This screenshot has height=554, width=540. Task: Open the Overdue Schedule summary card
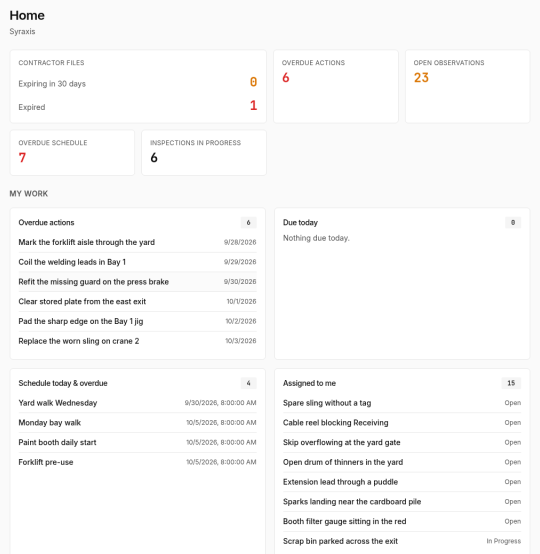72,153
